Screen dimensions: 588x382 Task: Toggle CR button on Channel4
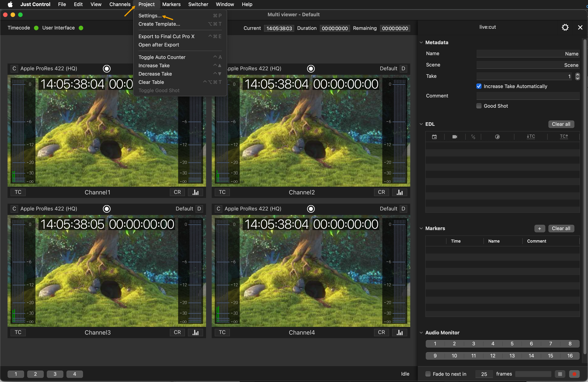tap(381, 333)
